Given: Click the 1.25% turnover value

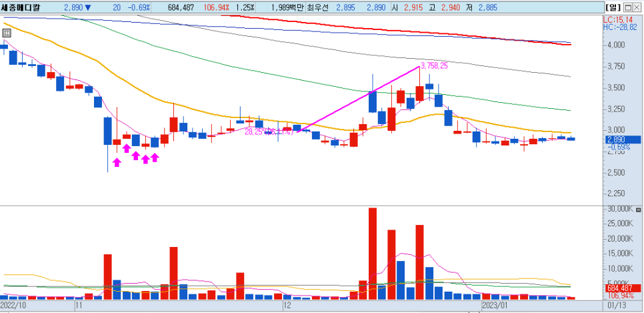Looking at the screenshot, I should click(246, 7).
